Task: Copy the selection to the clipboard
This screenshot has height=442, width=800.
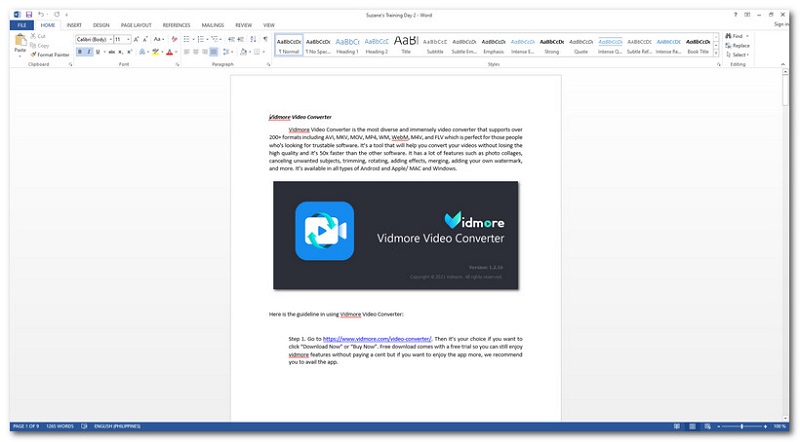Action: point(39,45)
